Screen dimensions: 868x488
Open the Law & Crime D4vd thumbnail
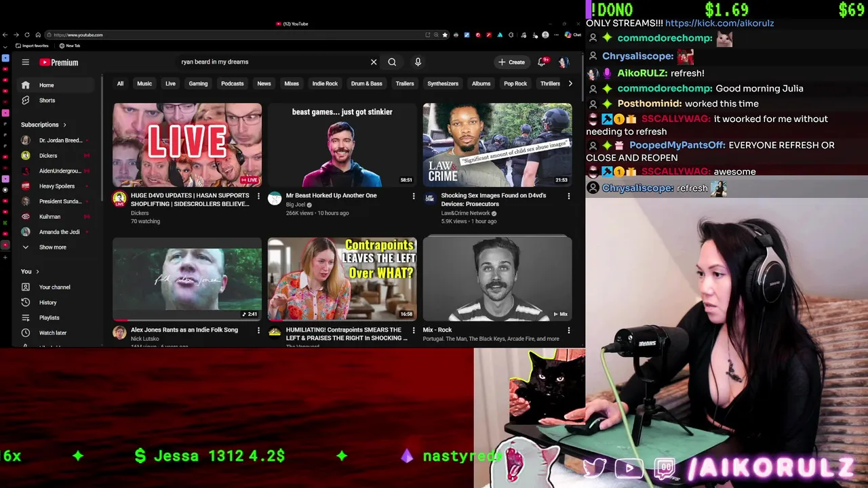(x=497, y=145)
